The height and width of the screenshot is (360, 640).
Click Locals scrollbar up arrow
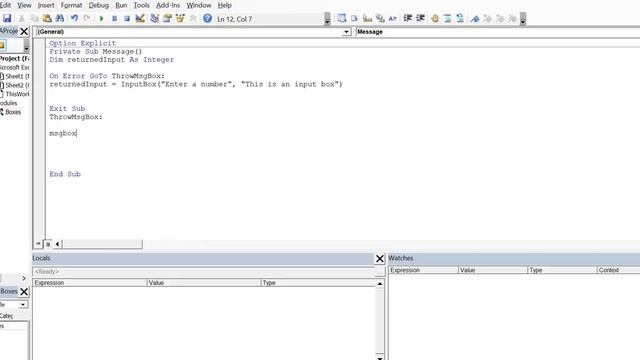[x=380, y=283]
